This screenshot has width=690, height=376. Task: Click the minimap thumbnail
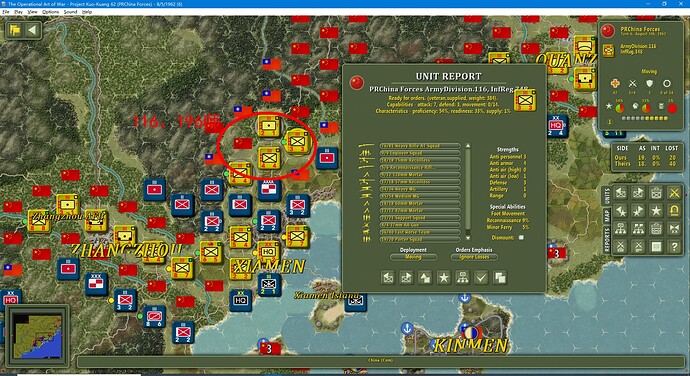37,335
